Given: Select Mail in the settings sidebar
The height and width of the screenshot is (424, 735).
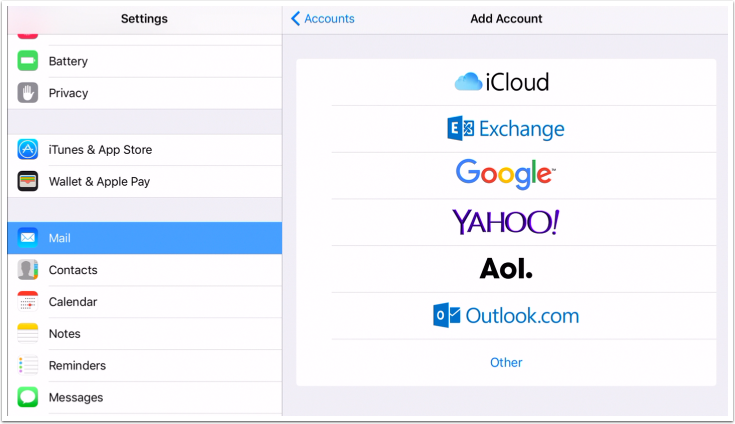Looking at the screenshot, I should pyautogui.click(x=145, y=238).
